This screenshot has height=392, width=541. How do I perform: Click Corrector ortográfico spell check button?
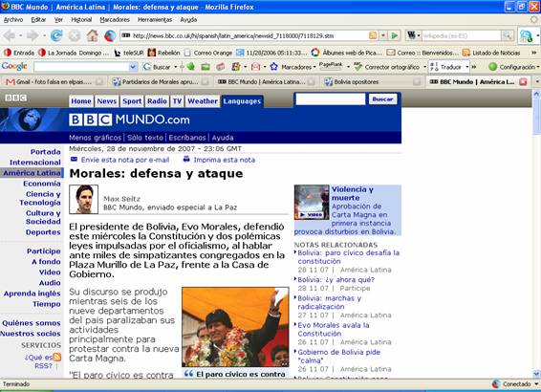point(387,67)
